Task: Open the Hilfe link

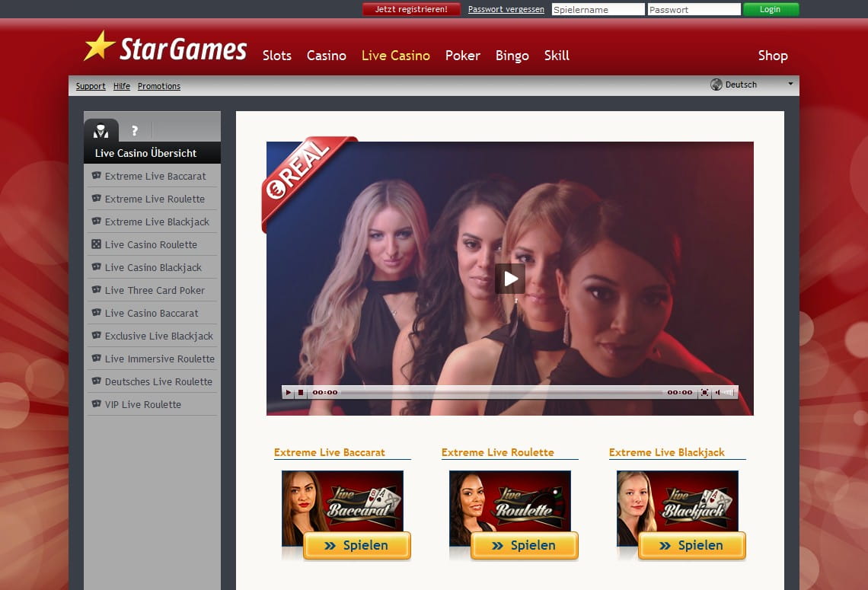Action: (x=122, y=86)
